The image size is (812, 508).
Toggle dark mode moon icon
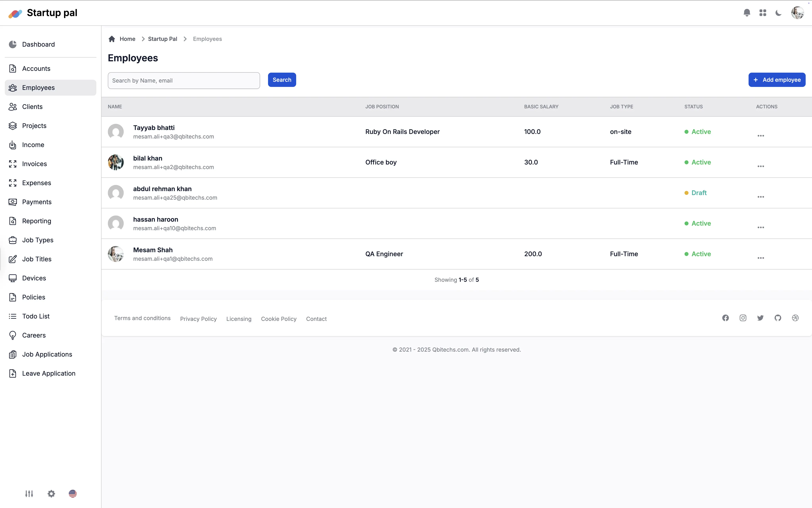(779, 13)
